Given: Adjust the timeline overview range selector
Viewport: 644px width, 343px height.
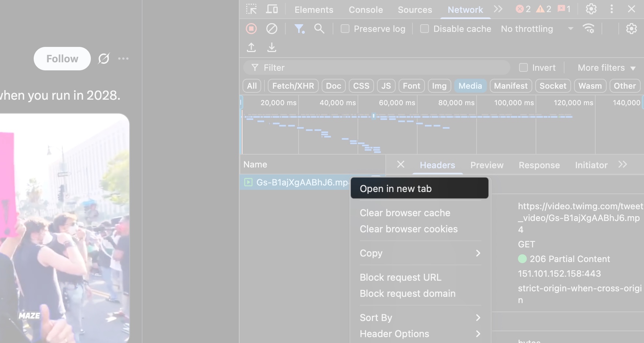Looking at the screenshot, I should 374,116.
